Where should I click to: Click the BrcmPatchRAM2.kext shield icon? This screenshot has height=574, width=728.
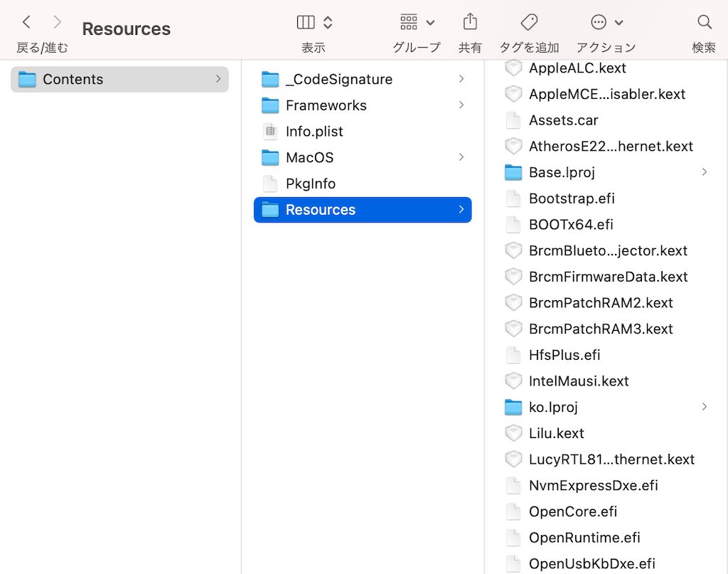coord(513,303)
